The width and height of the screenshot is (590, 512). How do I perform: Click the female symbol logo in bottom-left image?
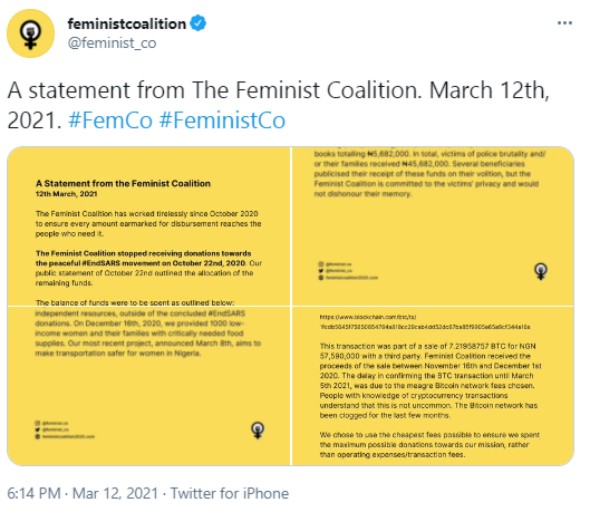tap(257, 430)
